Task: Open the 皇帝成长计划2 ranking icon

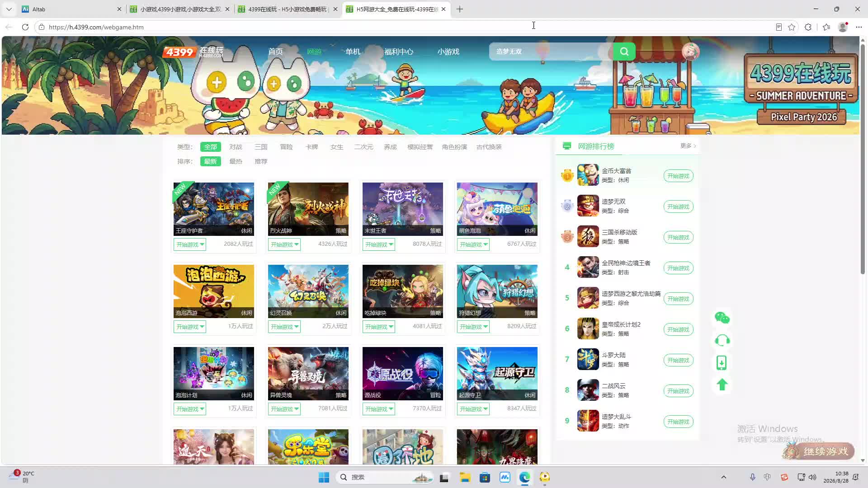Action: (588, 328)
